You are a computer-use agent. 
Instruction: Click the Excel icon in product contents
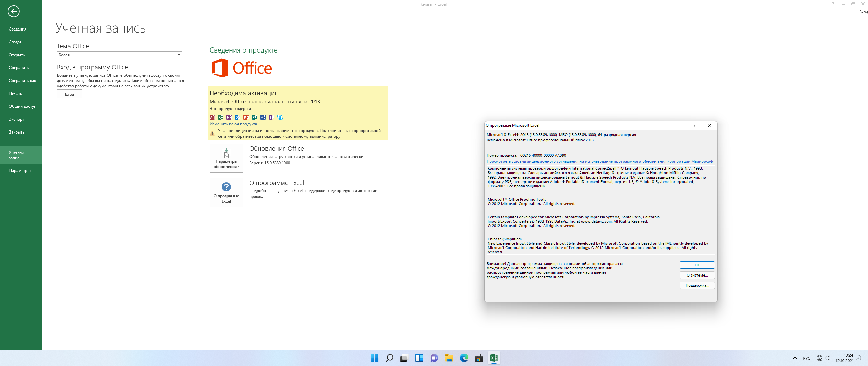click(x=221, y=117)
